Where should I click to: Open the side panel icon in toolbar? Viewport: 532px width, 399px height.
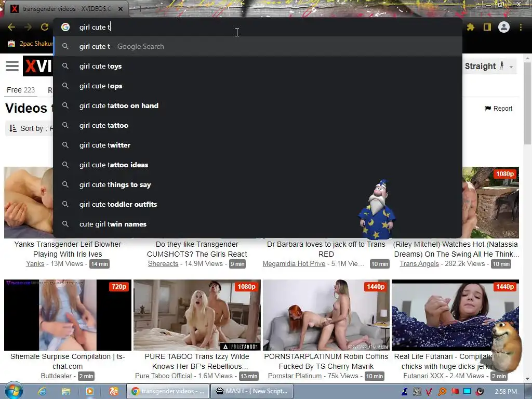coord(487,27)
